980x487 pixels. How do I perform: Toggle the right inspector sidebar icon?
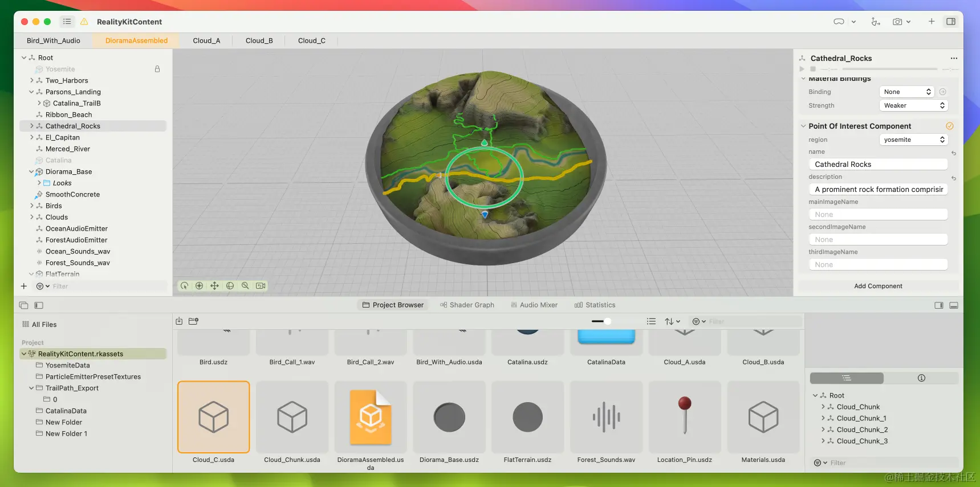pyautogui.click(x=951, y=22)
